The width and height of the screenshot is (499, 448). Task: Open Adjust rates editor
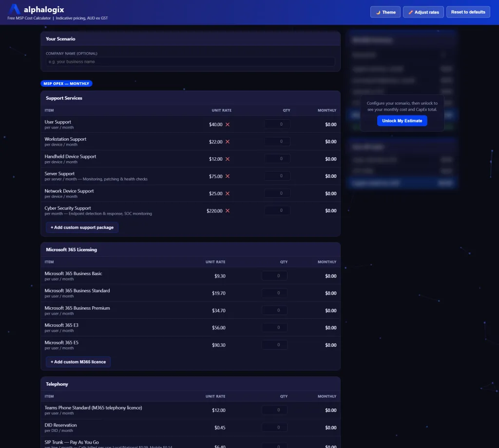click(423, 12)
